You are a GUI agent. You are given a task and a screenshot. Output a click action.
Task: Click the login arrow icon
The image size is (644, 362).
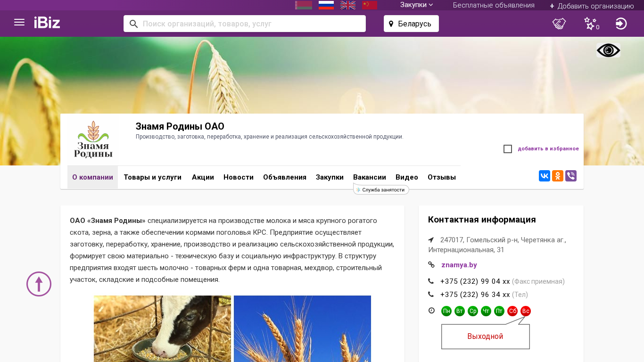coord(621,24)
